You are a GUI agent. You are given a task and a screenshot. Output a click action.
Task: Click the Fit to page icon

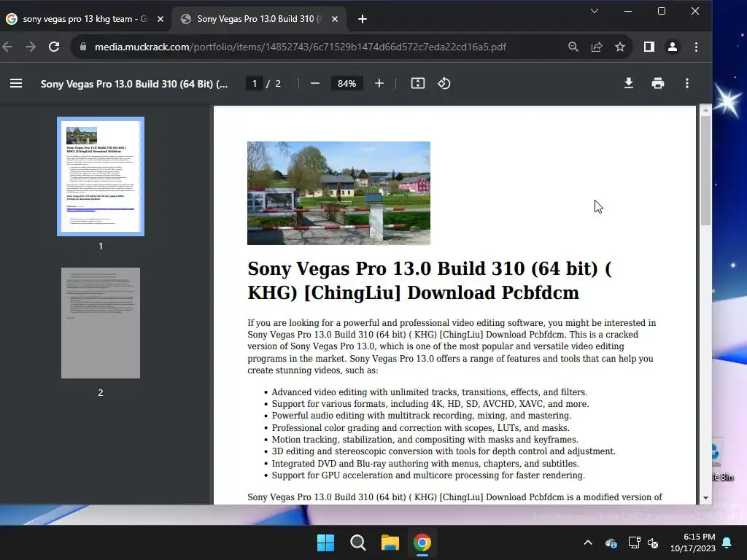(418, 83)
